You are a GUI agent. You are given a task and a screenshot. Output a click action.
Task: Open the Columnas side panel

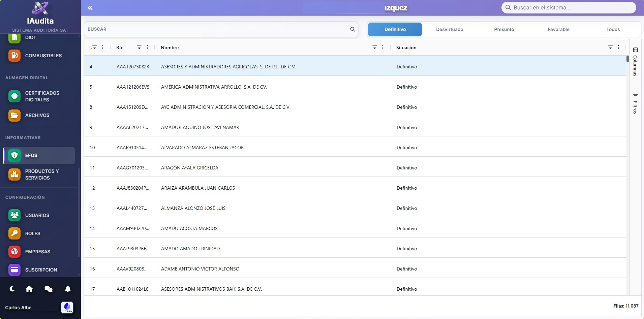pos(635,62)
